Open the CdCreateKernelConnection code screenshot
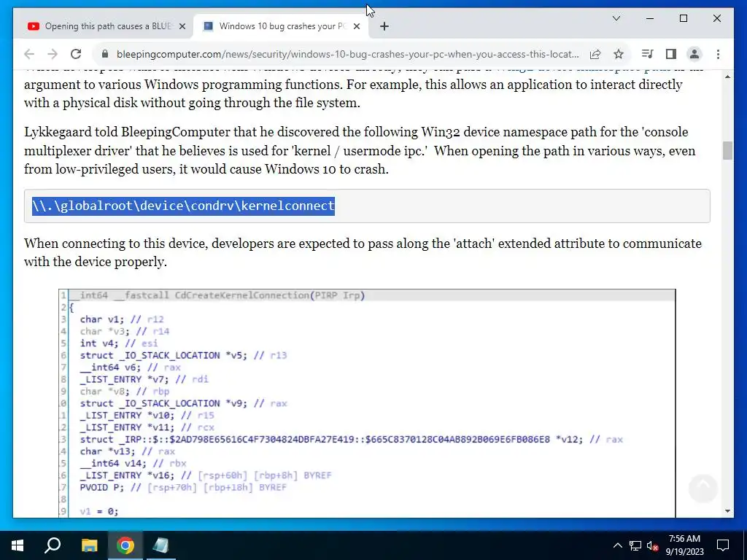The width and height of the screenshot is (747, 560). [x=367, y=402]
